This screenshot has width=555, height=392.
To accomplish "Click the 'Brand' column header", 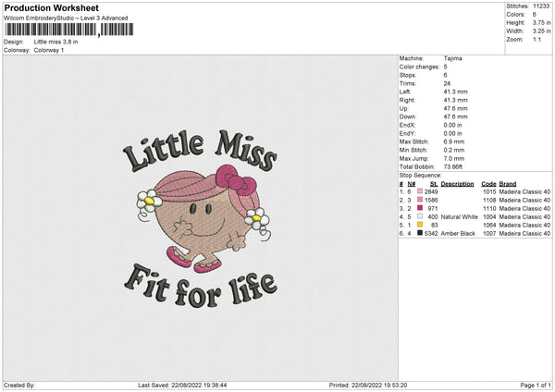I will click(508, 184).
